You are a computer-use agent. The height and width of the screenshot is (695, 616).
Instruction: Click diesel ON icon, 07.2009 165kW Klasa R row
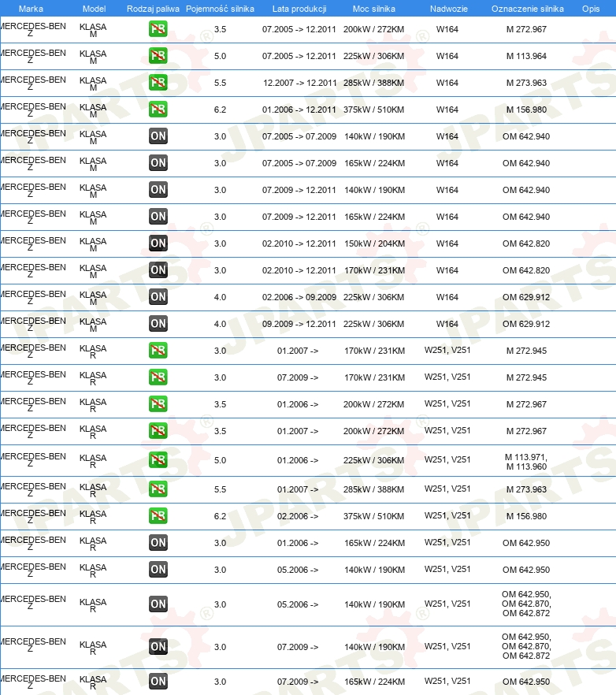point(158,682)
